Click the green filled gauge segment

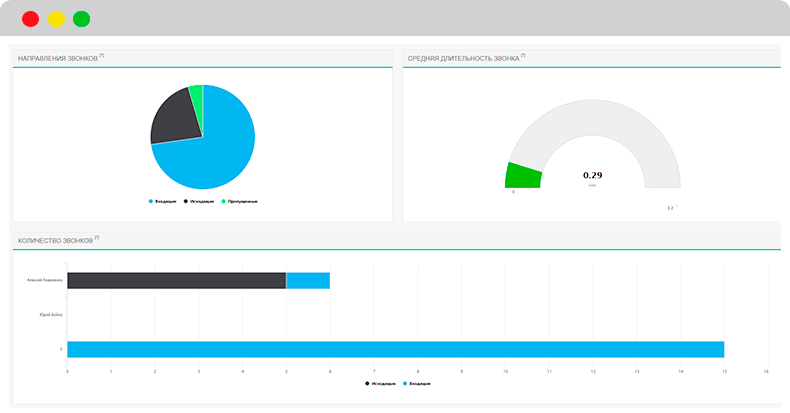523,176
